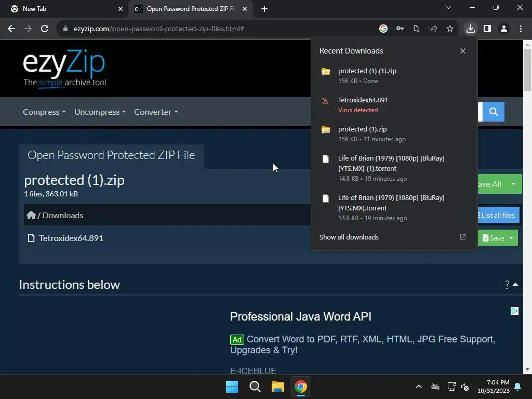Screen dimensions: 532x399
Task: Click Chrome icon in taskbar
Action: [301, 387]
